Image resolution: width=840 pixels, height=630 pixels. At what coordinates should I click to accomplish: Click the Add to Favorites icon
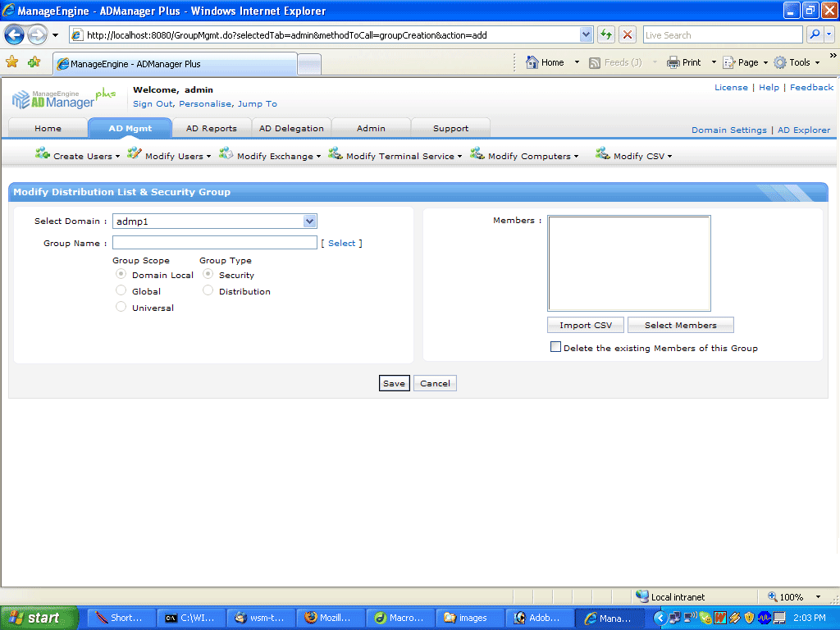[34, 62]
